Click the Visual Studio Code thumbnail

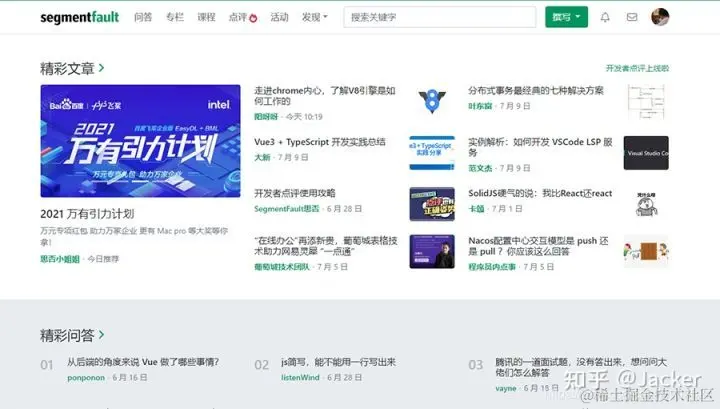[x=646, y=153]
